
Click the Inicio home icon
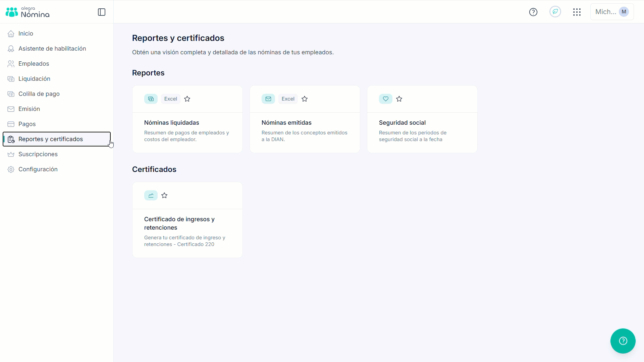click(x=11, y=34)
